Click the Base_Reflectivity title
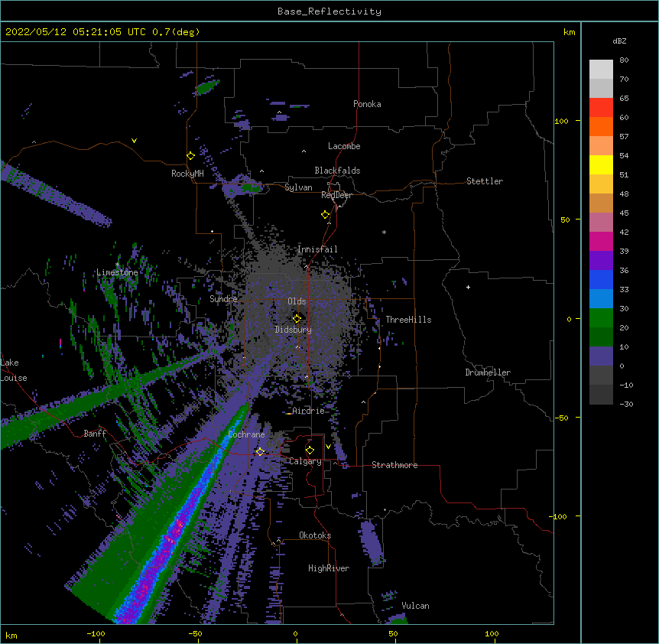Screen dimensions: 659x644 point(329,11)
